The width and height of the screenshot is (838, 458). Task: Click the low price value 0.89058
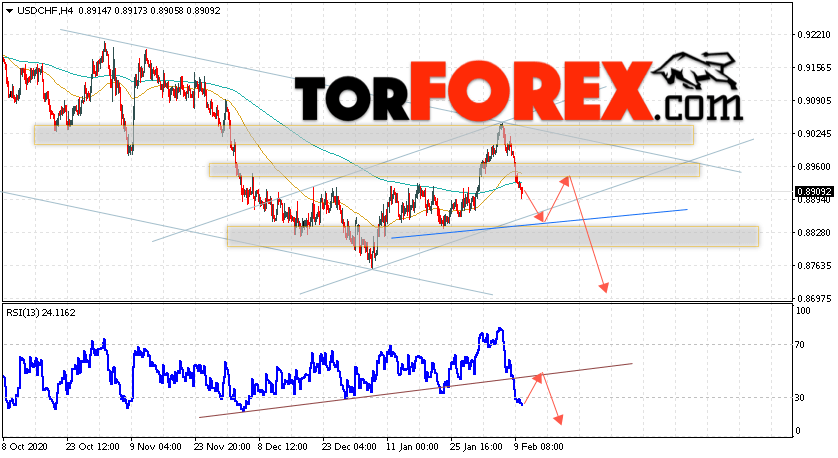[165, 11]
